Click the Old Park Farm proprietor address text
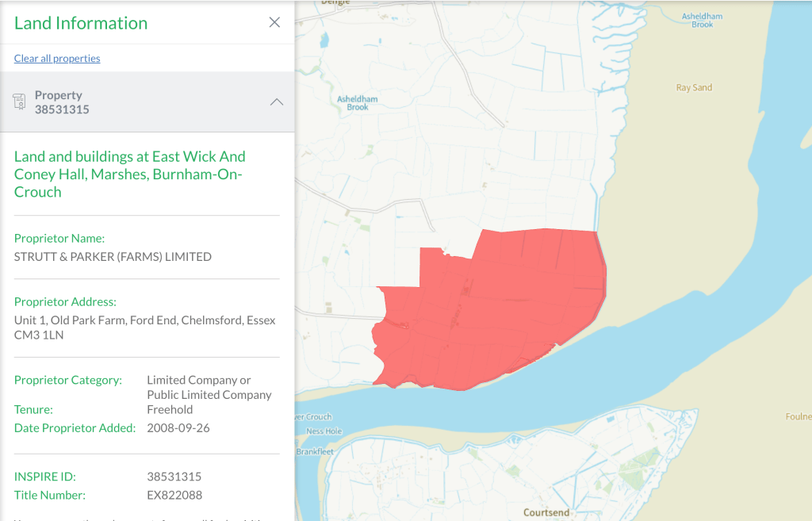 (145, 328)
